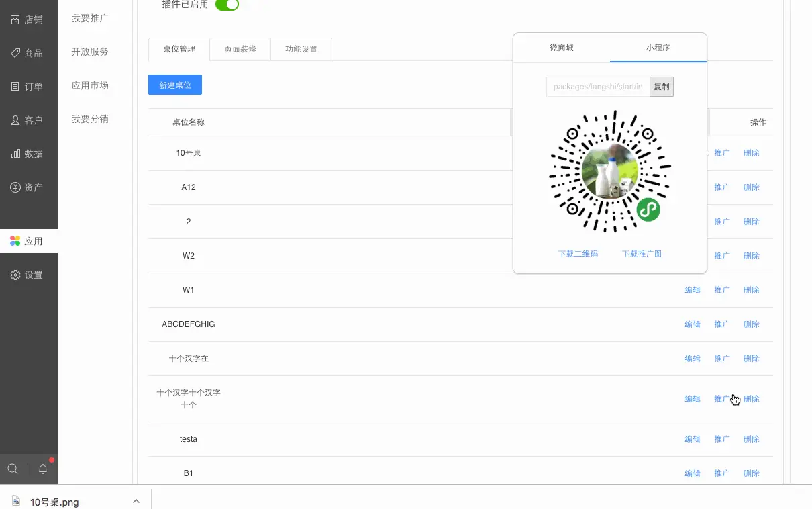The height and width of the screenshot is (509, 812).
Task: Click 编辑 for the 十个汉字十个汉字十个 row
Action: click(693, 399)
